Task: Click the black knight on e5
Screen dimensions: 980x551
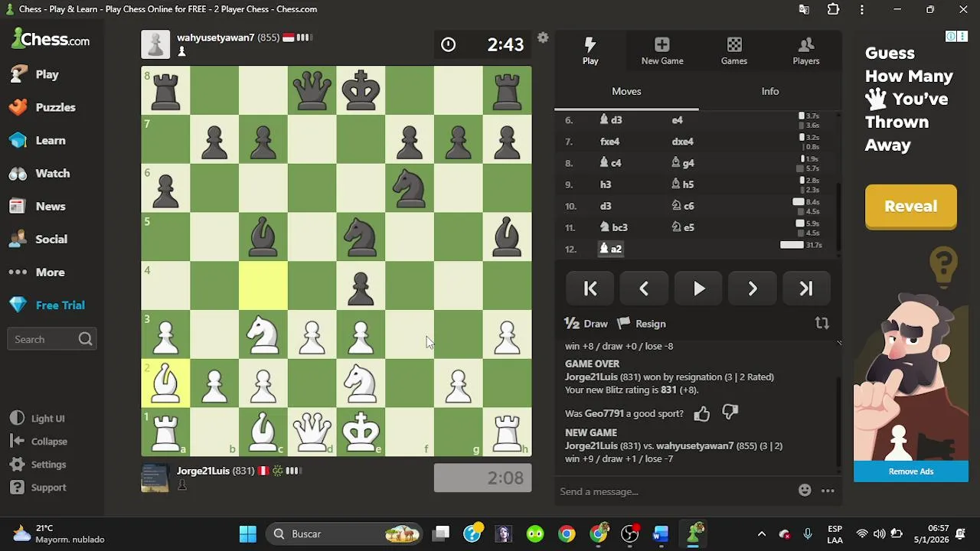Action: pyautogui.click(x=361, y=236)
